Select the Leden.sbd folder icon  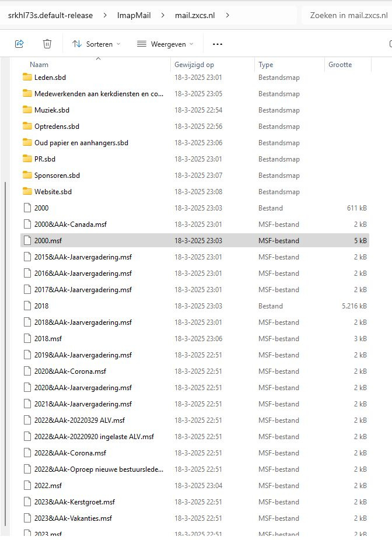click(27, 77)
